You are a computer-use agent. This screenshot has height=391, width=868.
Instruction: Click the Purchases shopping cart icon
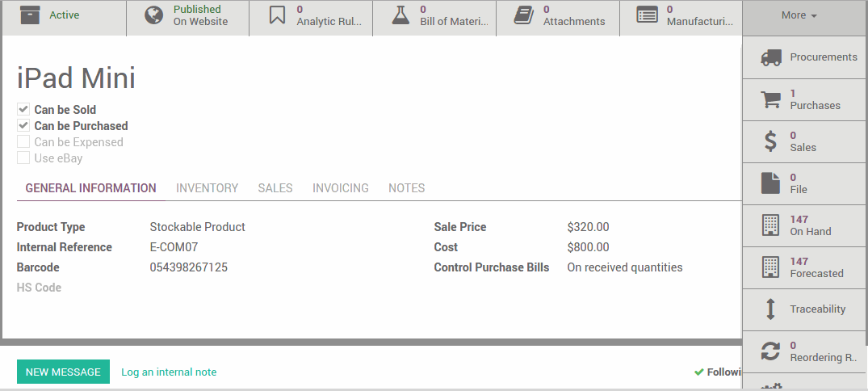point(770,99)
